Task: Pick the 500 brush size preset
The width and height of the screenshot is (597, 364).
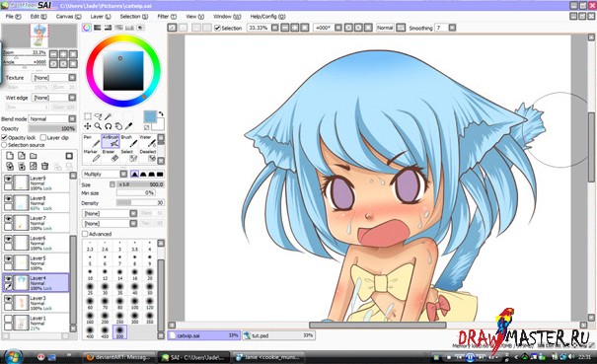Action: [120, 331]
